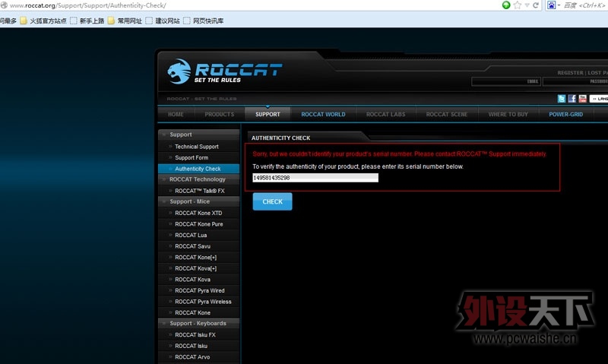Open ROCCAT Talk FX sidebar link

(x=199, y=191)
